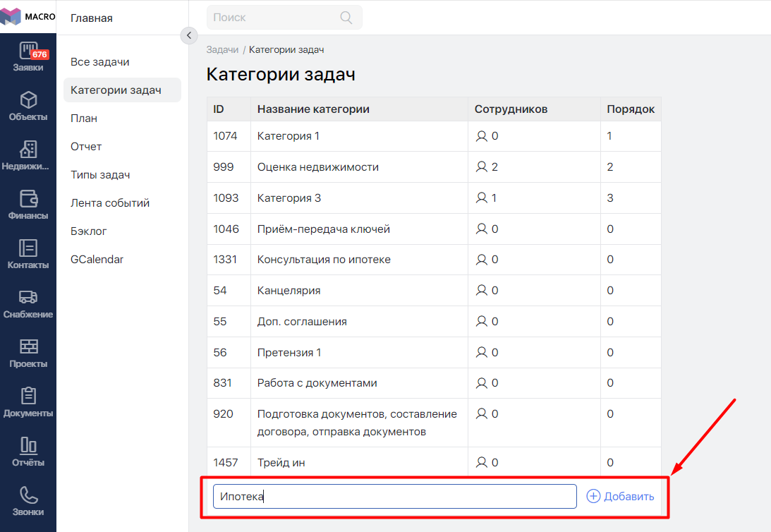Screen dimensions: 771x532
Task: Open Звонки phone icon
Action: (28, 495)
